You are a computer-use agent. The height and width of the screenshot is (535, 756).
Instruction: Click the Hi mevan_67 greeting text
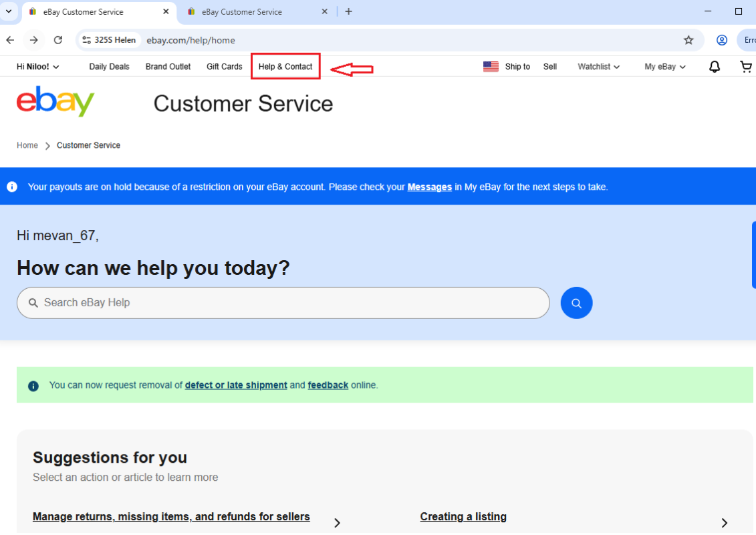pyautogui.click(x=57, y=235)
